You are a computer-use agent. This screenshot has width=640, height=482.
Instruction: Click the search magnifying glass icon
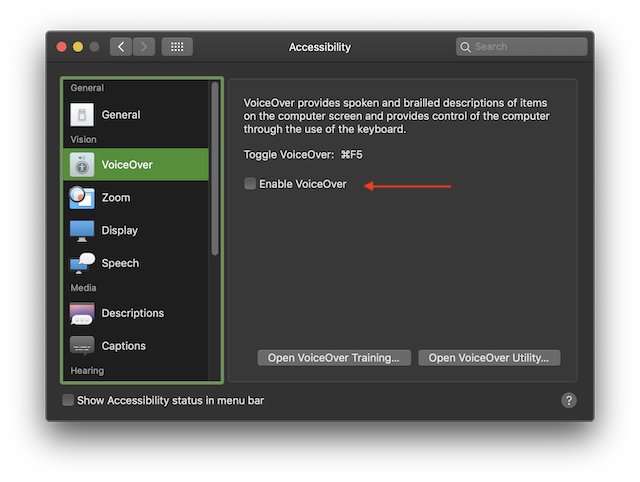click(x=465, y=47)
